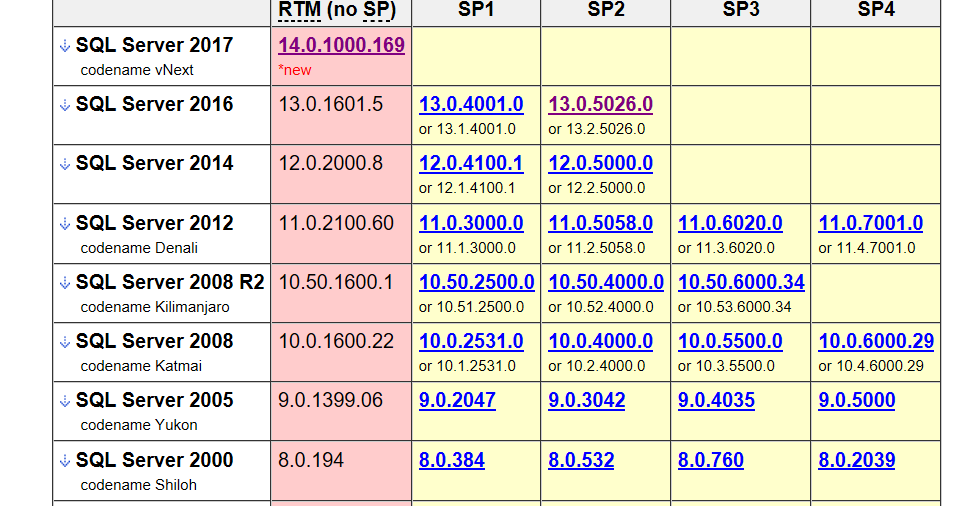This screenshot has width=964, height=506.
Task: Click the SQL Server 2000 row heading
Action: click(154, 459)
